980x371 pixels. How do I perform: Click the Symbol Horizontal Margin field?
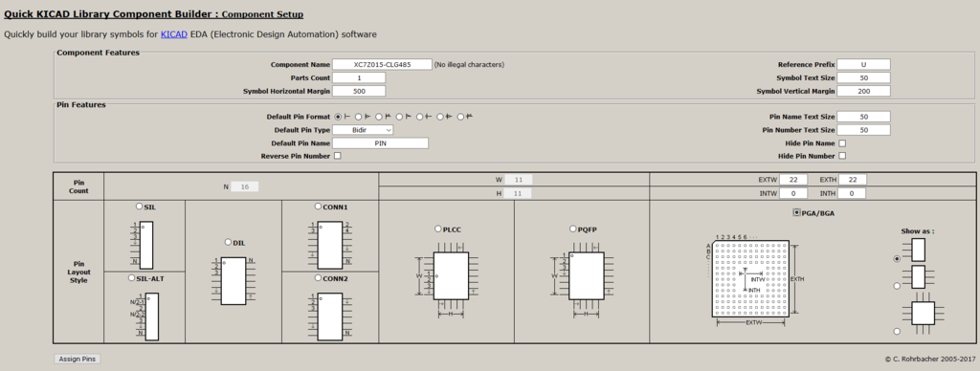point(359,91)
